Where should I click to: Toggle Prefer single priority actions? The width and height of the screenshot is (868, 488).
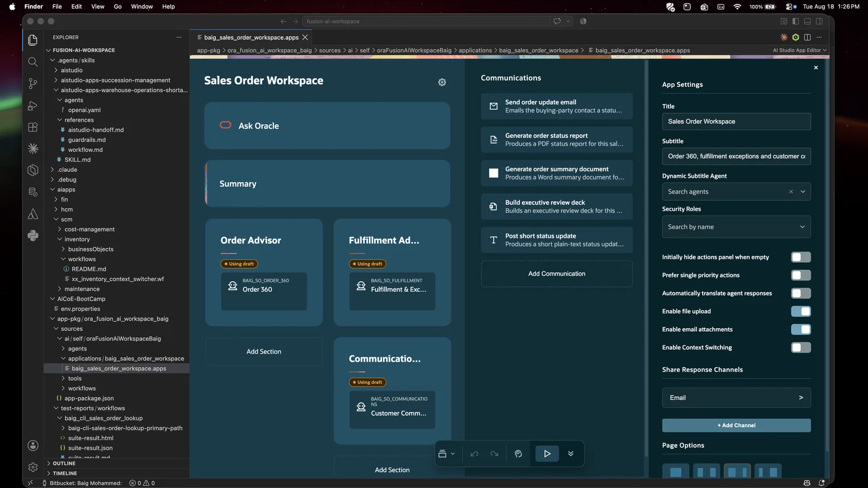pos(801,275)
